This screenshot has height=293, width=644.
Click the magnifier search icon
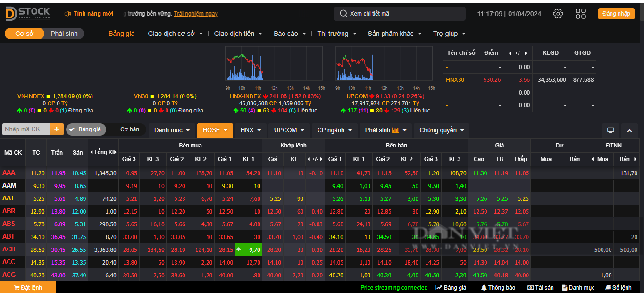(x=343, y=14)
